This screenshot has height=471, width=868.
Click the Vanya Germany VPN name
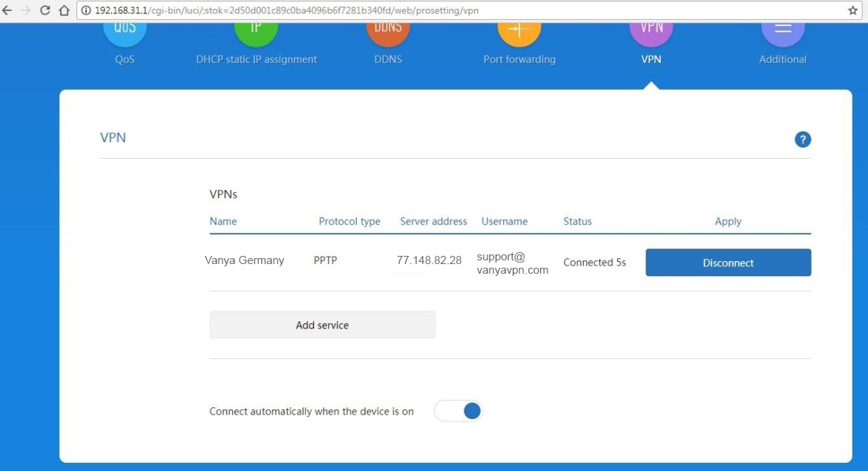[244, 260]
